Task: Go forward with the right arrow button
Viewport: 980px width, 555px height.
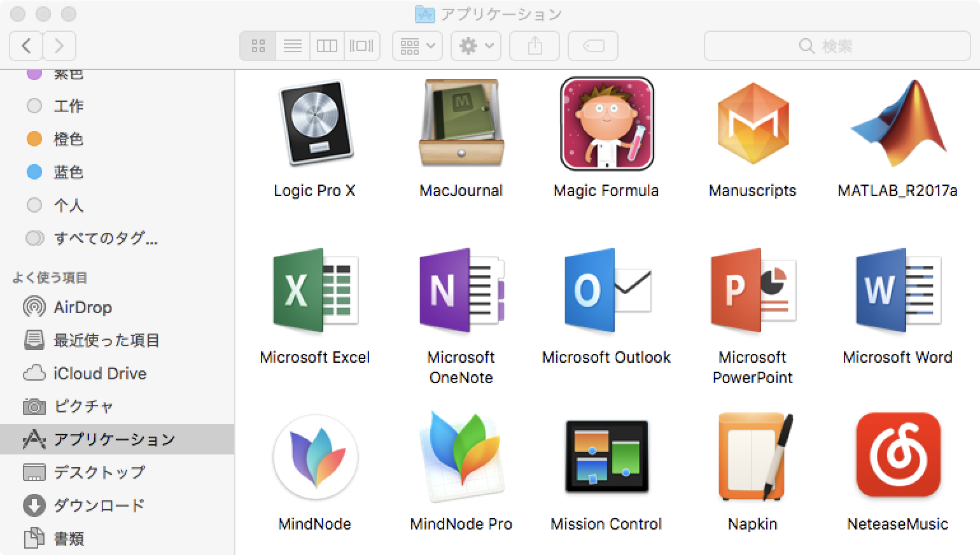Action: pyautogui.click(x=59, y=46)
